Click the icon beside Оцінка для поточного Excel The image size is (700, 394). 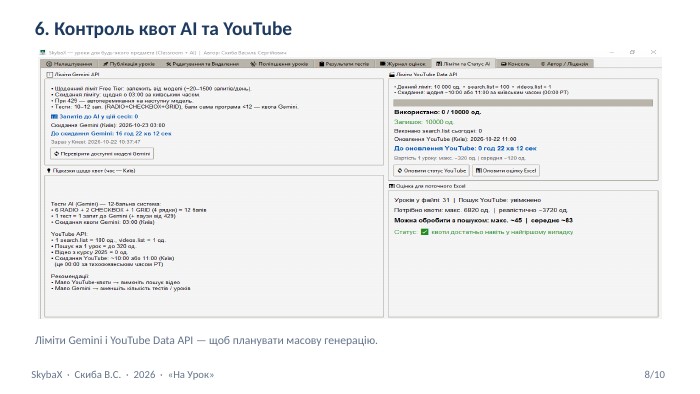pyautogui.click(x=392, y=186)
